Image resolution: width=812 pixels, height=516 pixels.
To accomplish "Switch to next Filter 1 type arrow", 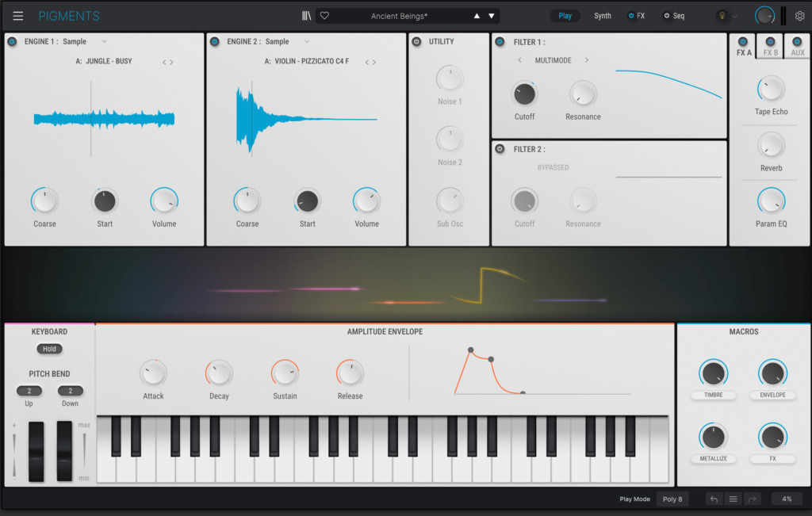I will (x=586, y=60).
